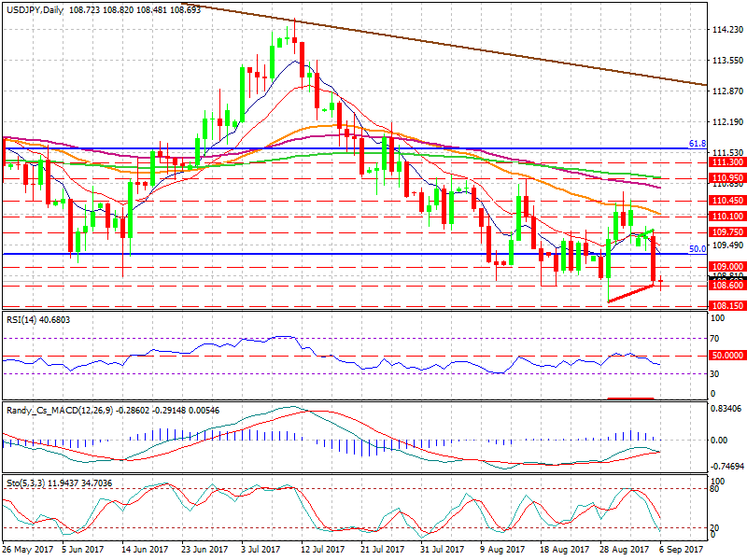Click the 31 Jul 2017 date label
Image resolution: width=747 pixels, height=560 pixels.
click(442, 550)
